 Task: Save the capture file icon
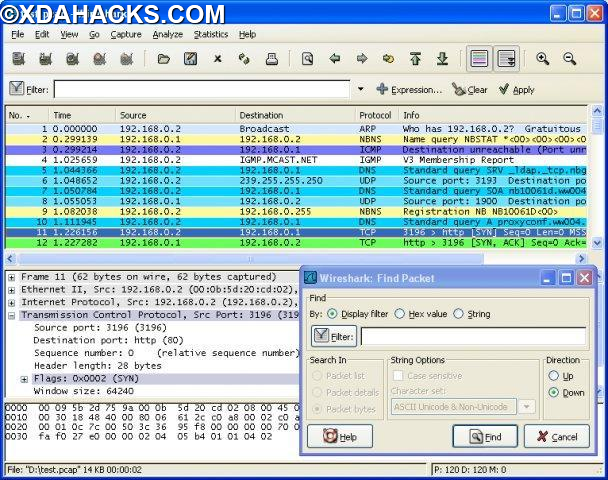[x=190, y=59]
